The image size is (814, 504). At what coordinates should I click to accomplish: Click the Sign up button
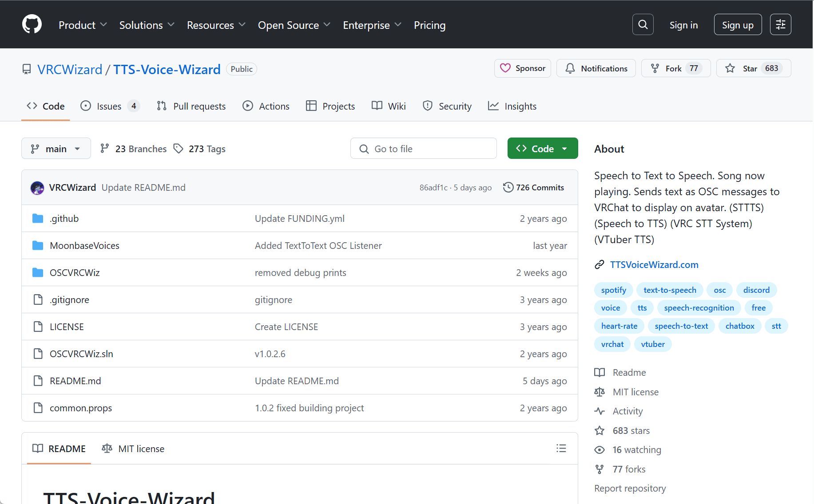(x=737, y=25)
